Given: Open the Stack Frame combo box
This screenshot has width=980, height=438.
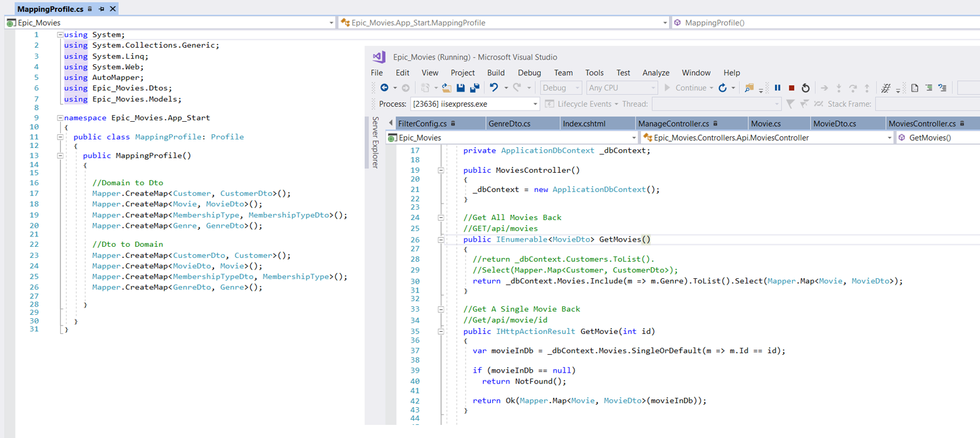Looking at the screenshot, I should click(927, 104).
